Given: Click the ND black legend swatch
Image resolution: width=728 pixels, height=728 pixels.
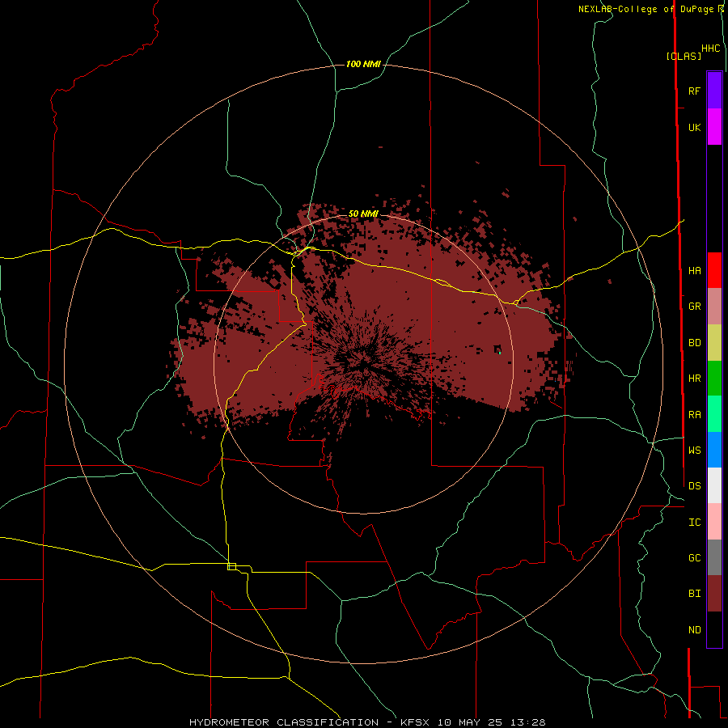Looking at the screenshot, I should 714,629.
